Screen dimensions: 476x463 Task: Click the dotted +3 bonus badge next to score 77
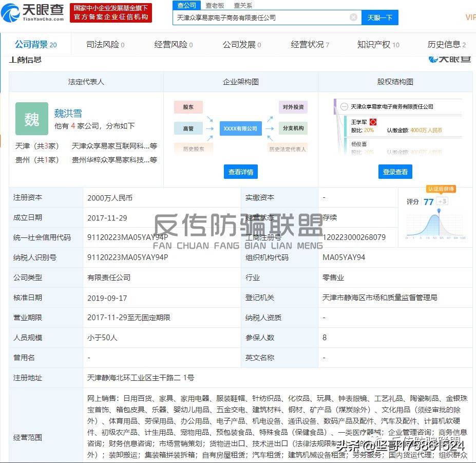[x=443, y=202]
